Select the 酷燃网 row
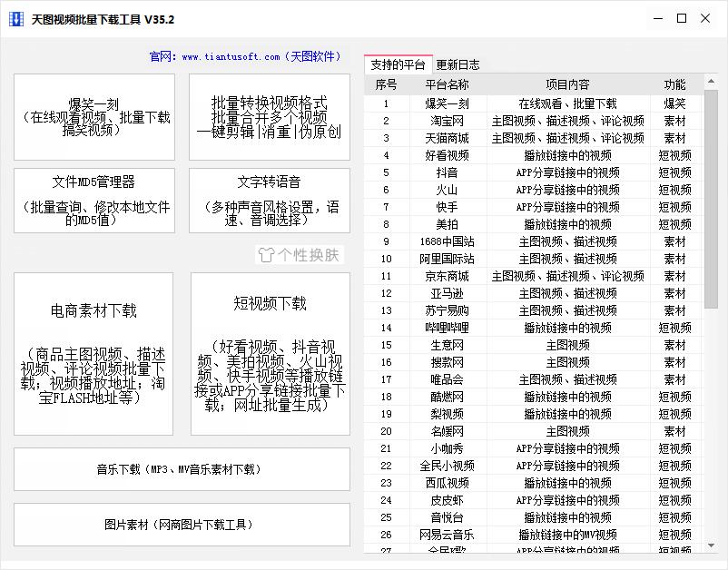The image size is (728, 570). 533,397
